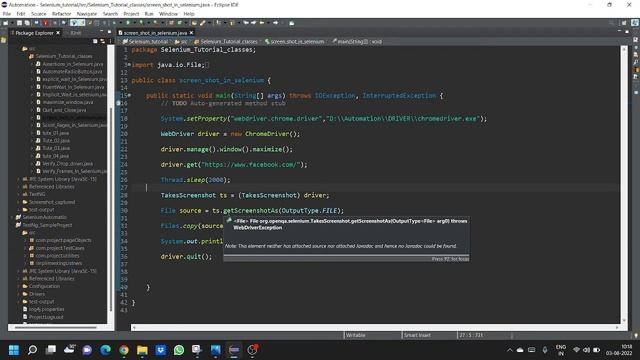Click the Search flashlight toolbar icon
The width and height of the screenshot is (640, 360).
(202, 23)
